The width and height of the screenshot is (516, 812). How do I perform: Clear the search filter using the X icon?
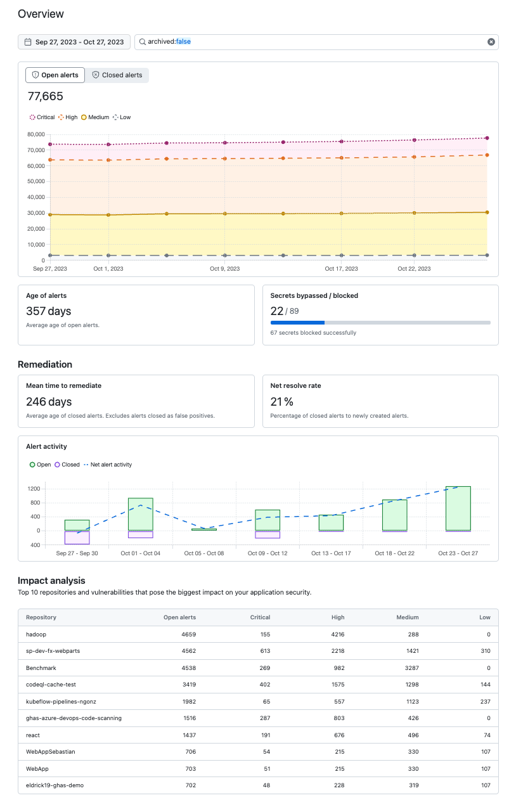[491, 42]
